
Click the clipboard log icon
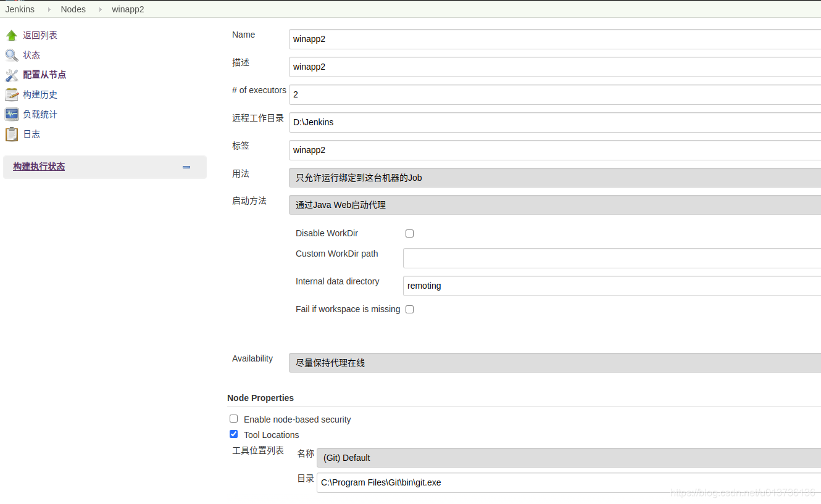pos(12,134)
